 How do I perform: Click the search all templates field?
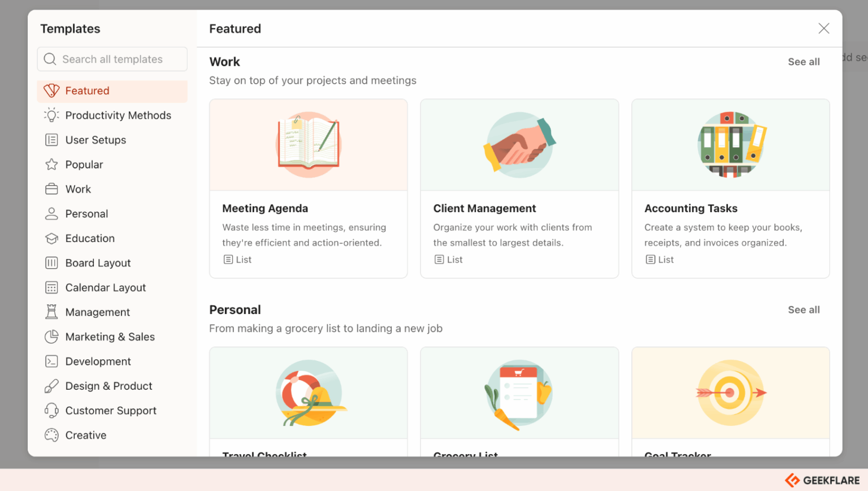point(112,59)
